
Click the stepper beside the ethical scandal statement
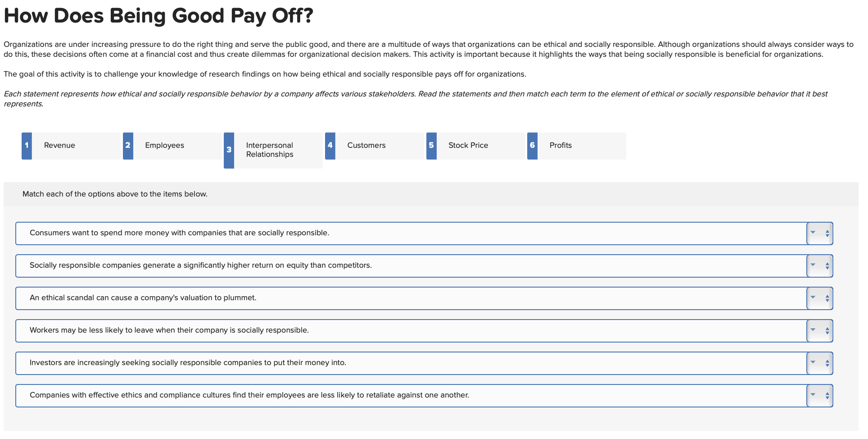[x=827, y=298]
